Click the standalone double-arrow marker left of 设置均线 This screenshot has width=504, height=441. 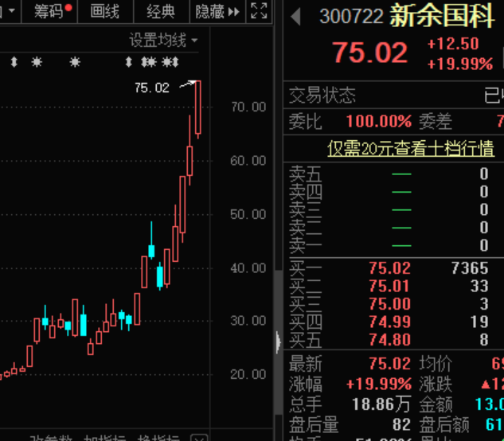[x=128, y=62]
